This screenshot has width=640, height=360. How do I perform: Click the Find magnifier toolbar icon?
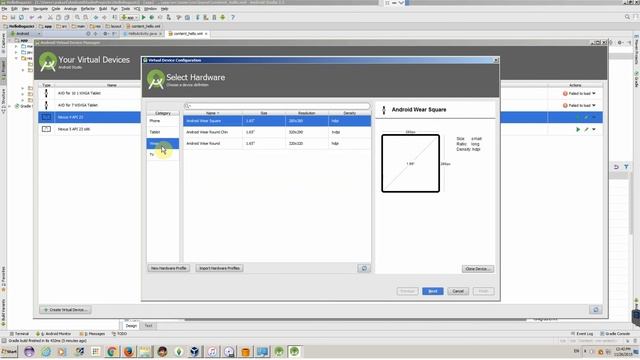click(77, 18)
